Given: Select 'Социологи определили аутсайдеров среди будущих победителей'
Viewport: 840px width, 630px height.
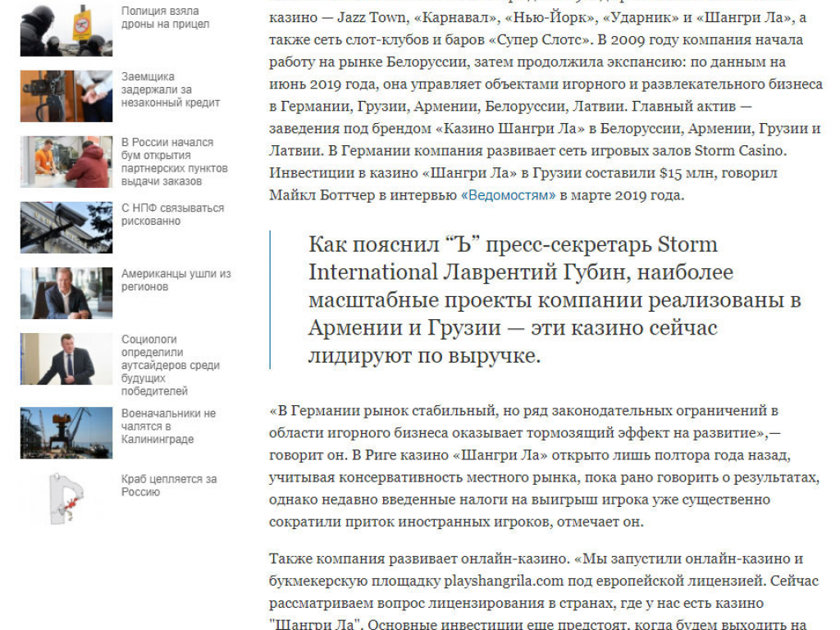Looking at the screenshot, I should [170, 365].
